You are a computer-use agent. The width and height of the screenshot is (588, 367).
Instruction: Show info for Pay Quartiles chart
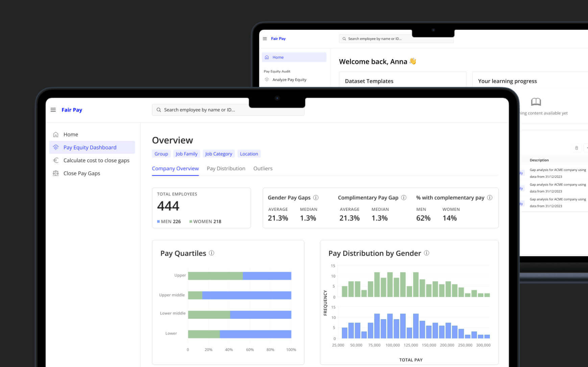tap(212, 253)
